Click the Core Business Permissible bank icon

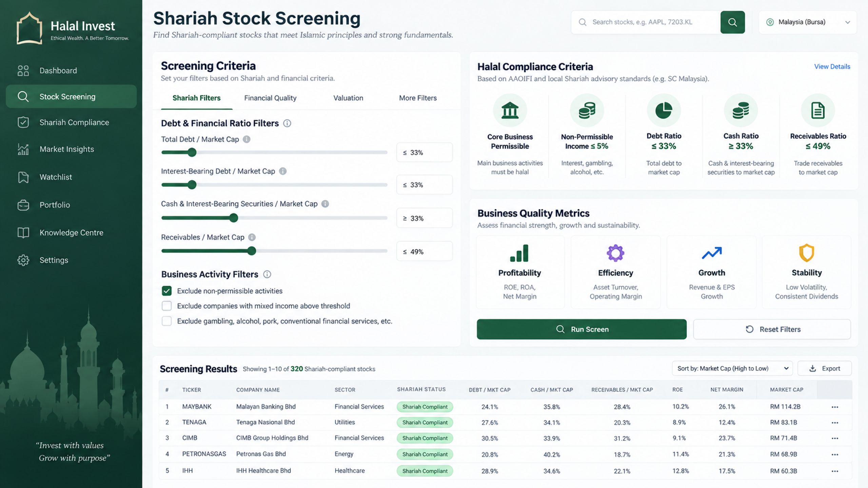(510, 110)
